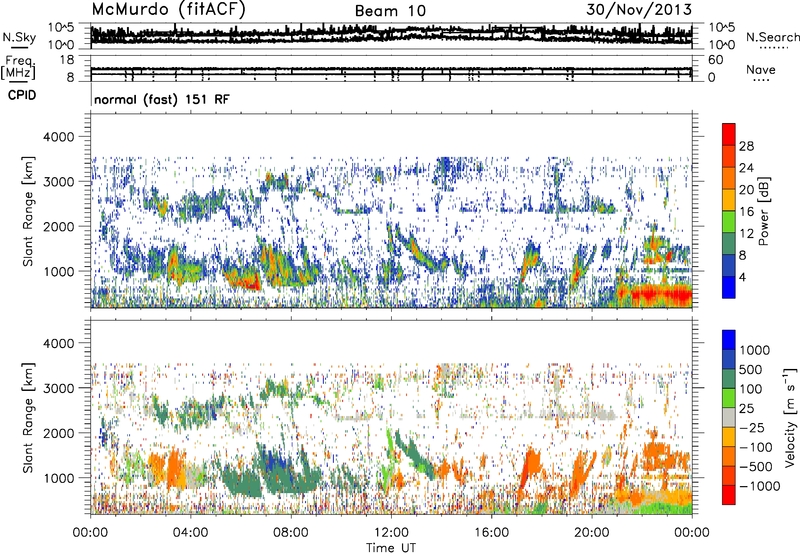Click the yellow segment of Power color bar
Image resolution: width=800 pixels, height=554 pixels.
[729, 199]
